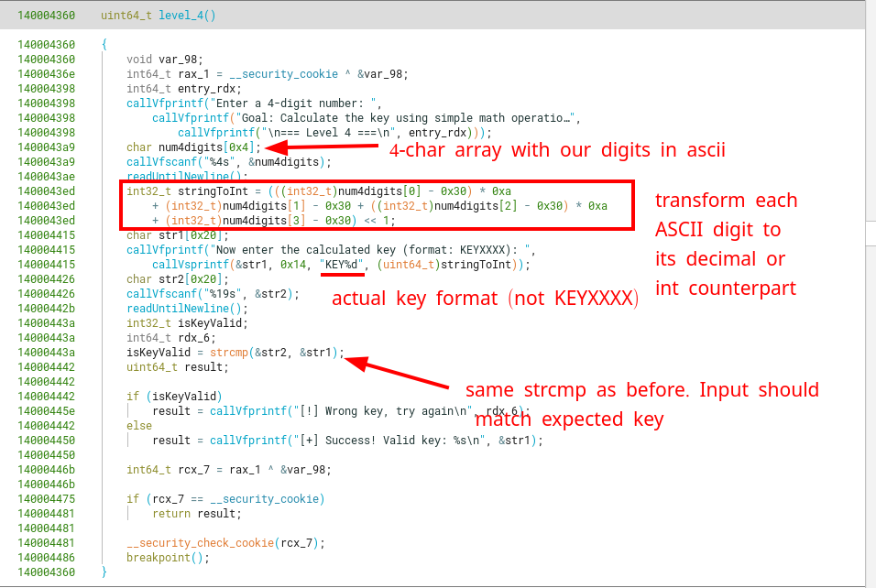This screenshot has width=876, height=588.
Task: Click the strcmp function call
Action: pos(228,353)
